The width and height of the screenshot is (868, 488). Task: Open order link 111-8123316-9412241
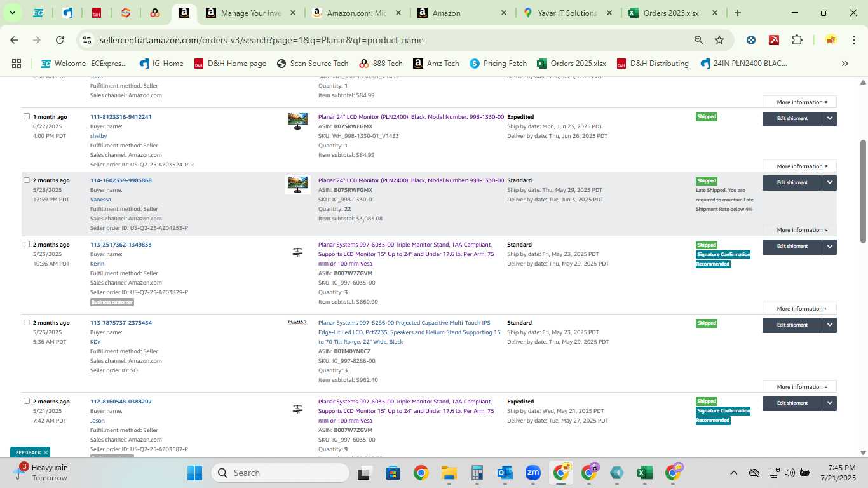point(121,117)
